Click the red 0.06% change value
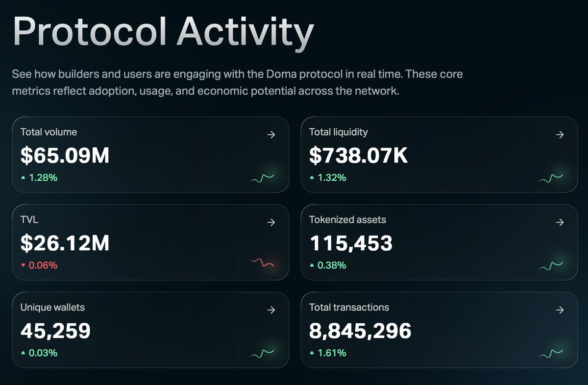The width and height of the screenshot is (588, 385). coord(43,265)
